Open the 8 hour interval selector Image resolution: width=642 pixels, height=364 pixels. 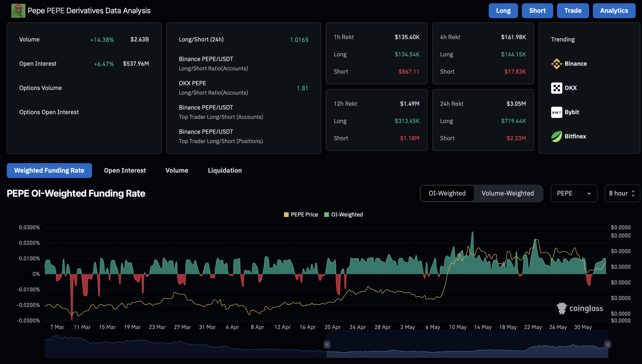click(x=622, y=193)
